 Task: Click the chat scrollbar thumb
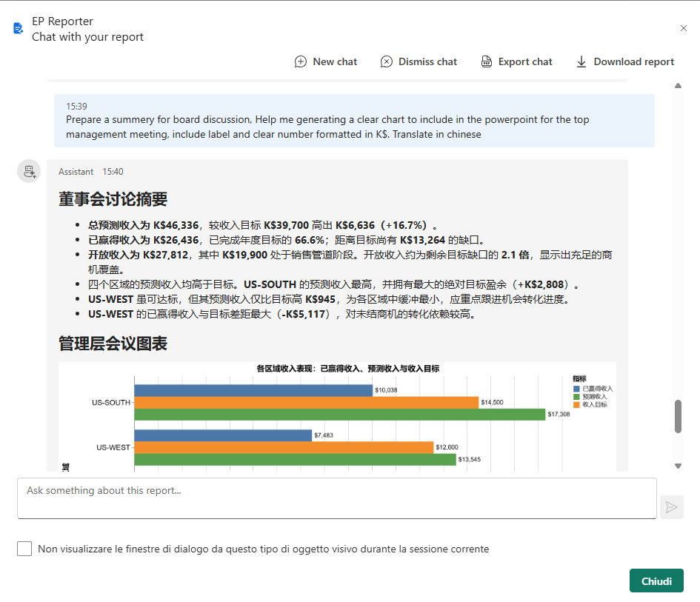pyautogui.click(x=678, y=416)
